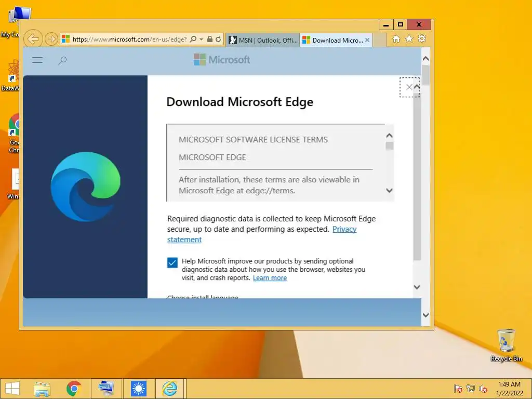
Task: Open a new blank tab
Action: (x=380, y=40)
